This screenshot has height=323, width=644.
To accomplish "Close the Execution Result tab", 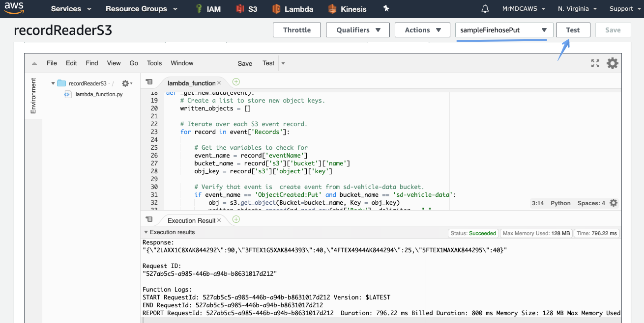I will (219, 220).
